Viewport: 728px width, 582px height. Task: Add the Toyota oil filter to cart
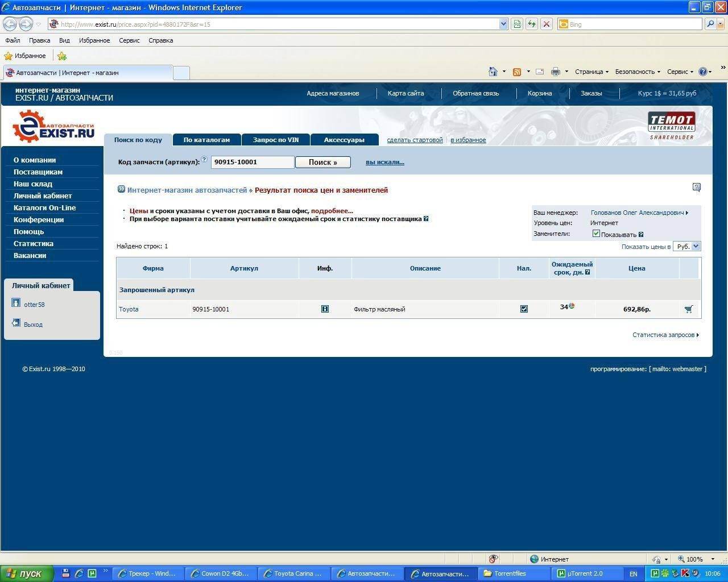click(x=689, y=309)
